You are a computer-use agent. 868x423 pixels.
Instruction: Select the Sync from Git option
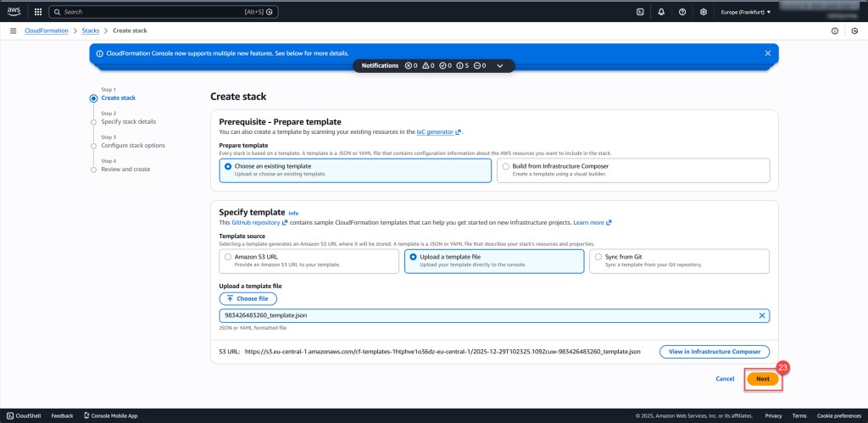coord(600,256)
